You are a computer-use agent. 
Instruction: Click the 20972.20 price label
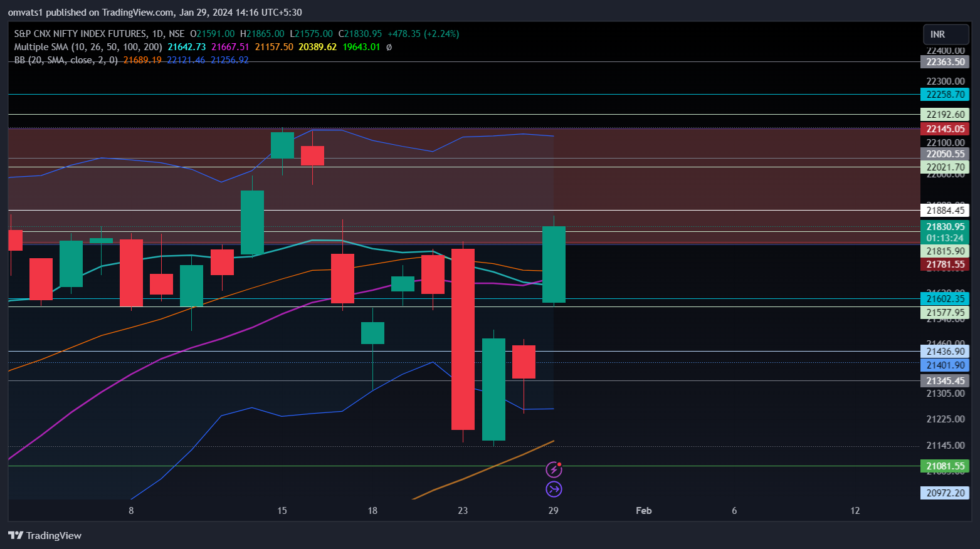[x=945, y=493]
